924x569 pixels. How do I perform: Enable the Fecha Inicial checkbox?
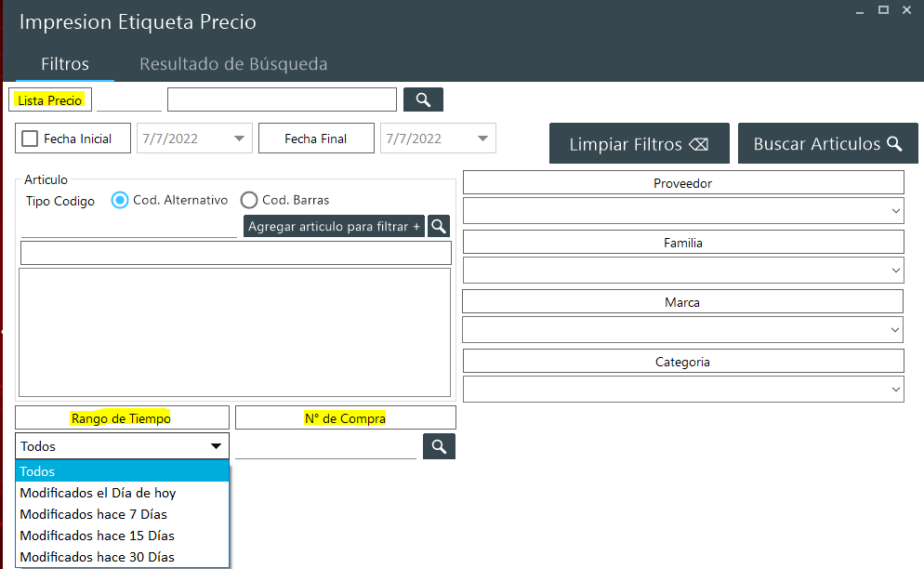[30, 139]
